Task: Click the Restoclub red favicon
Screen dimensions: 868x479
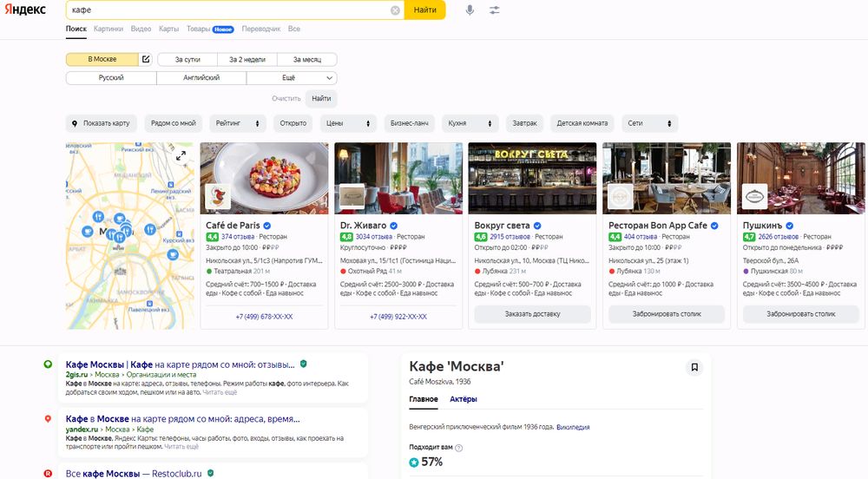Action: (48, 474)
